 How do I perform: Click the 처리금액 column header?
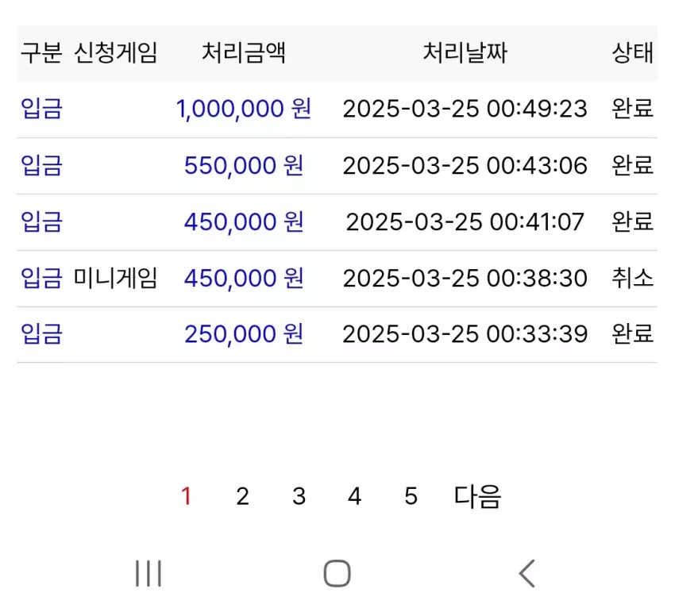tap(244, 53)
